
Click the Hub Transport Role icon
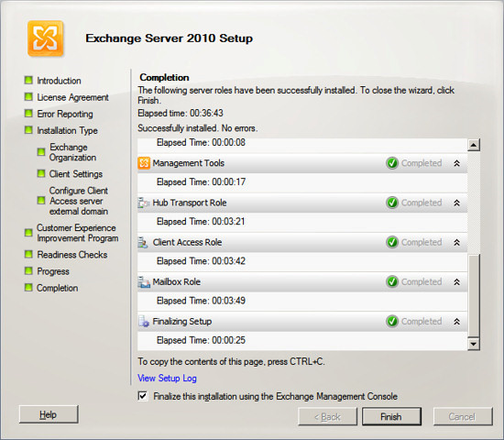pyautogui.click(x=144, y=203)
